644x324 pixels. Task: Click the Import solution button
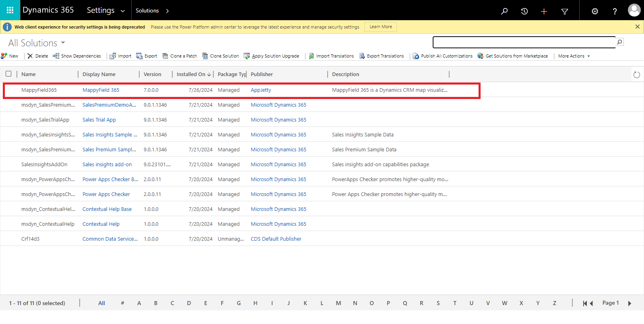point(121,56)
